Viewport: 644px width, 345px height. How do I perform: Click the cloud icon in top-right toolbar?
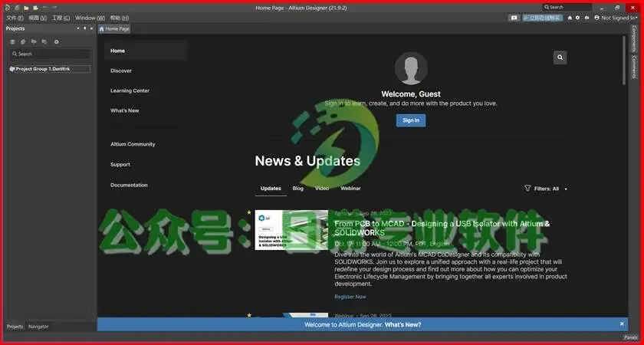click(x=587, y=18)
